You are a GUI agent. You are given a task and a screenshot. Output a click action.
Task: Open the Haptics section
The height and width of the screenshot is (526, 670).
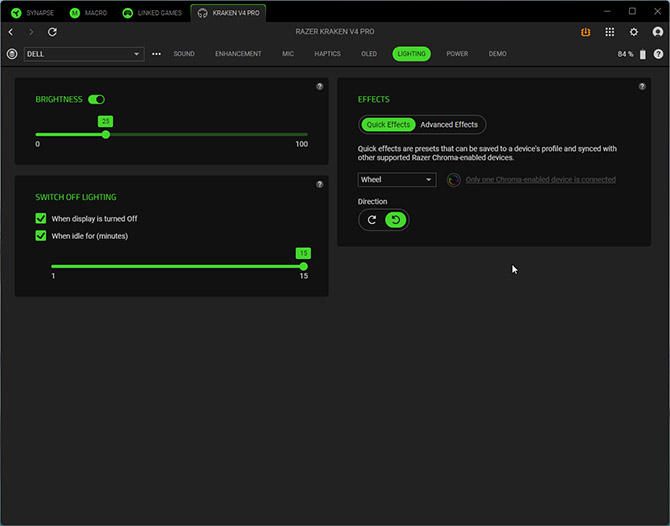pyautogui.click(x=327, y=54)
